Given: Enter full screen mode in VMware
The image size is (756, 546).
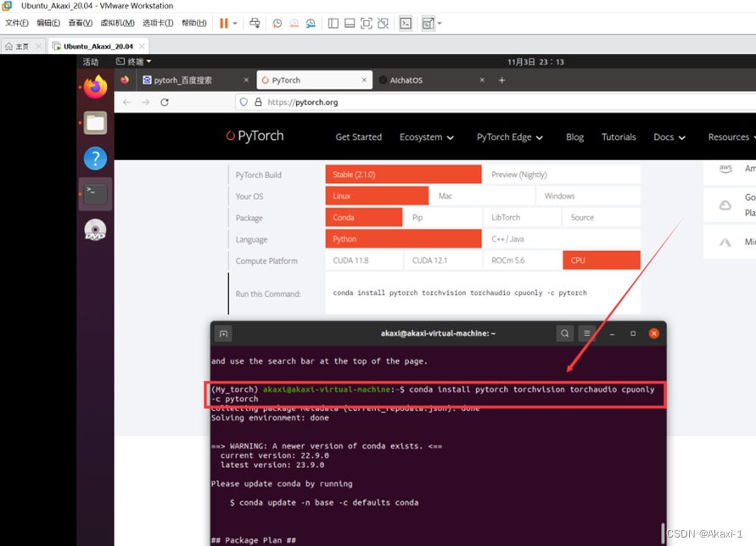Looking at the screenshot, I should click(x=367, y=23).
